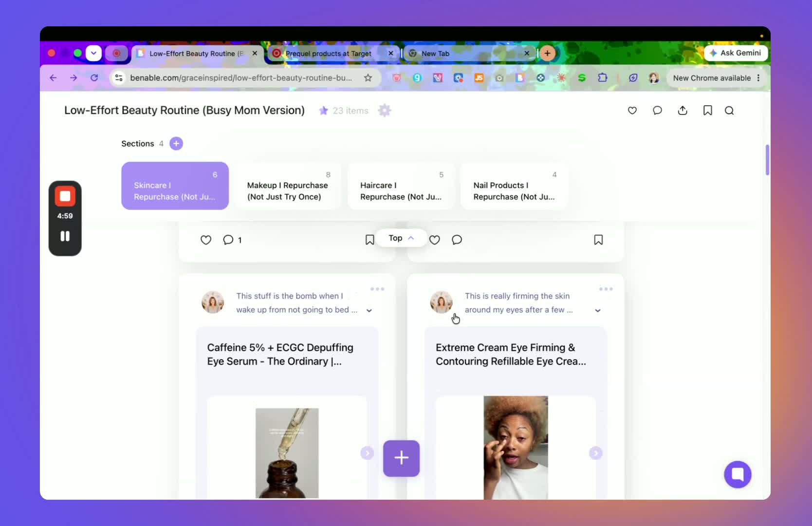Open the chat widget bubble
This screenshot has height=526, width=812.
pos(738,474)
